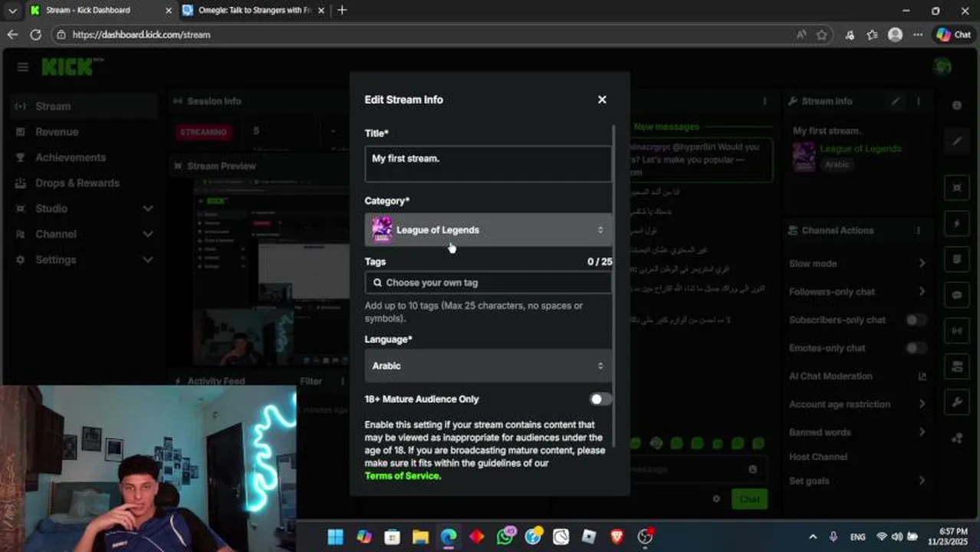Click the broadcast signal icon in the right rail
Image resolution: width=980 pixels, height=552 pixels.
click(957, 330)
